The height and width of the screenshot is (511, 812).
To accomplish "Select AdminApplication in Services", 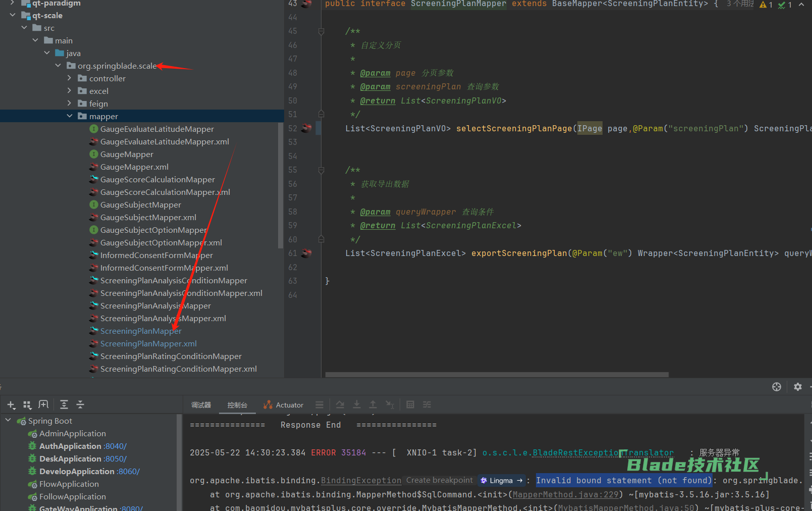I will pos(73,433).
